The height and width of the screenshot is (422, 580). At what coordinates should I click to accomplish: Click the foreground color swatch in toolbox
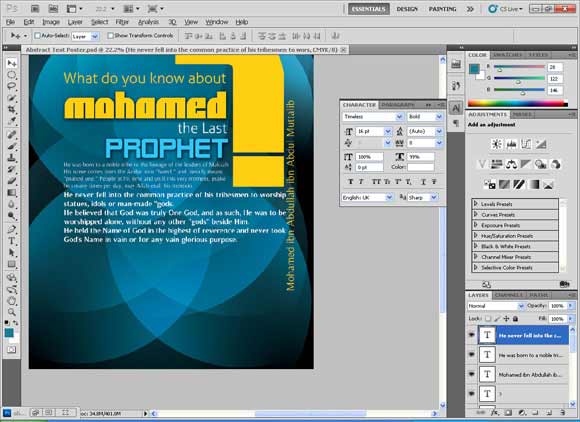(9, 332)
